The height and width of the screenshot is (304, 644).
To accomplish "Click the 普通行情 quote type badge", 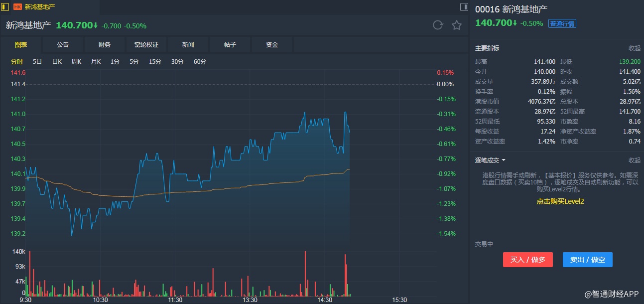I will (562, 23).
